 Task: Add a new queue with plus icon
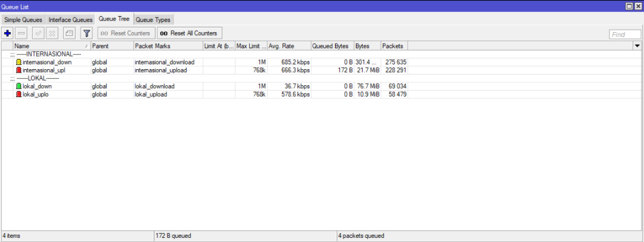(x=7, y=33)
